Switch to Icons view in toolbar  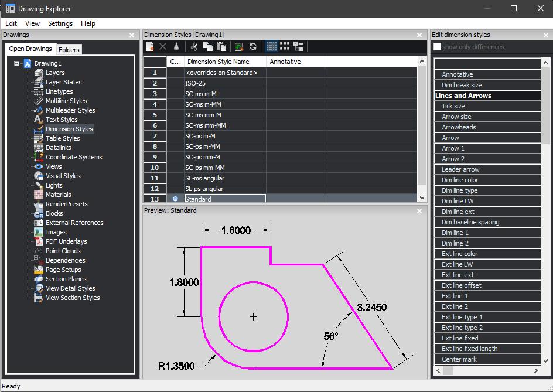[x=285, y=46]
